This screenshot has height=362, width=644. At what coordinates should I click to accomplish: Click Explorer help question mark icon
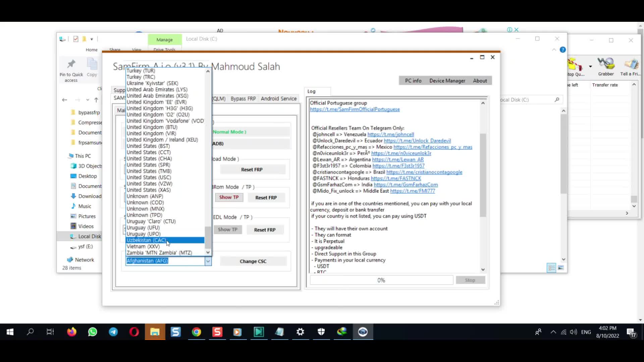click(563, 50)
